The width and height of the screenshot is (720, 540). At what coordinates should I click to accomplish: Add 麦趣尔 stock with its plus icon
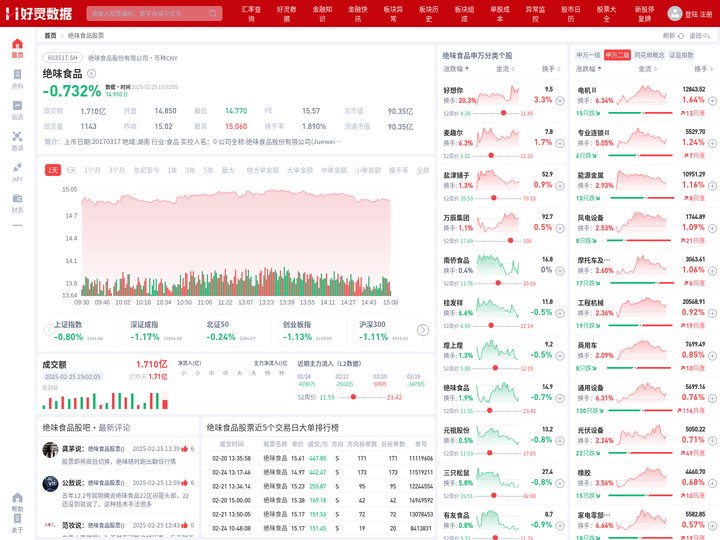click(560, 143)
